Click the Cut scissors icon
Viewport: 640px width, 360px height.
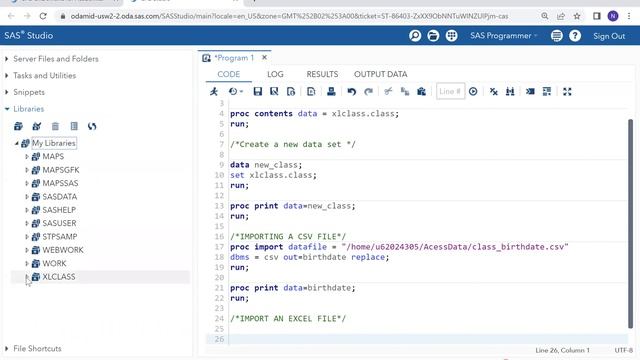point(388,91)
